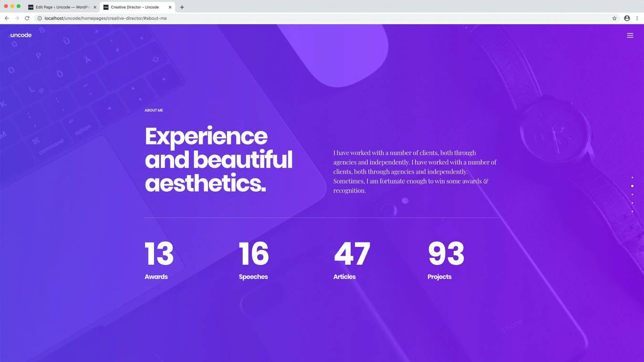Open the hamburger menu on the Uncode site

click(630, 35)
